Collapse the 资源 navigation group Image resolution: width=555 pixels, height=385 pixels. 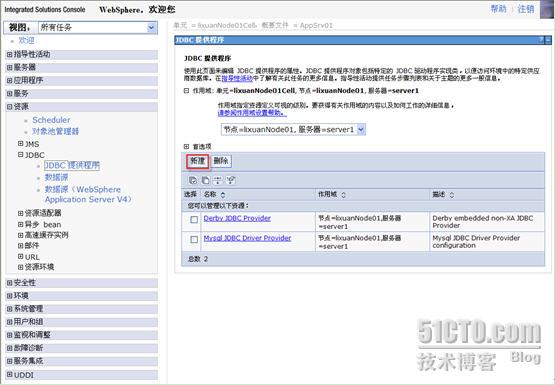pos(10,107)
